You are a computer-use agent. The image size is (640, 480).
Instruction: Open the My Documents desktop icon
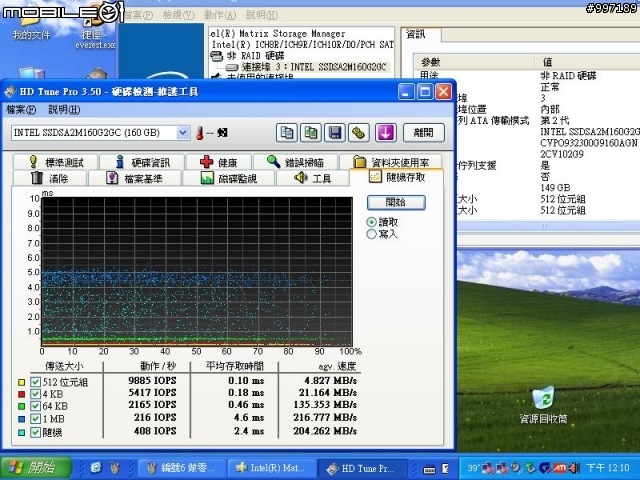coord(31,25)
